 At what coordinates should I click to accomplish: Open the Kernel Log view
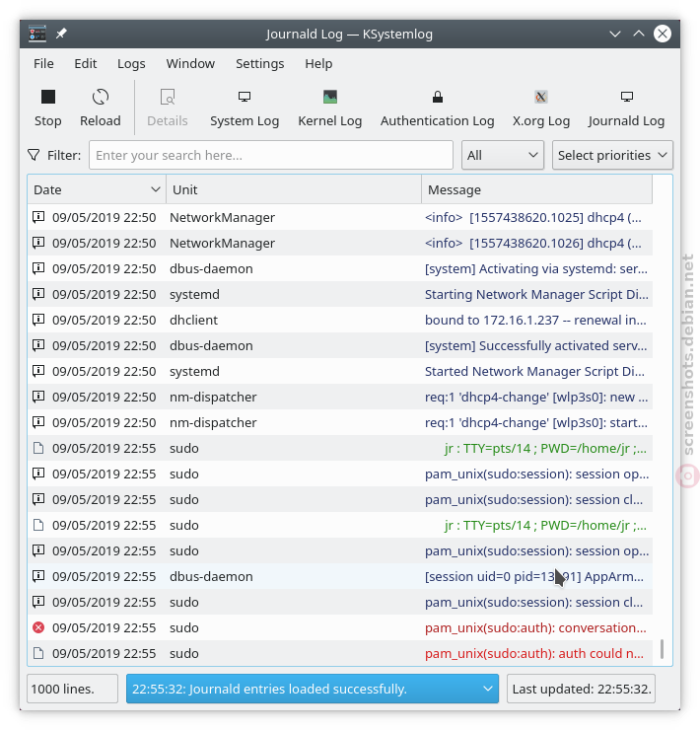pyautogui.click(x=330, y=109)
